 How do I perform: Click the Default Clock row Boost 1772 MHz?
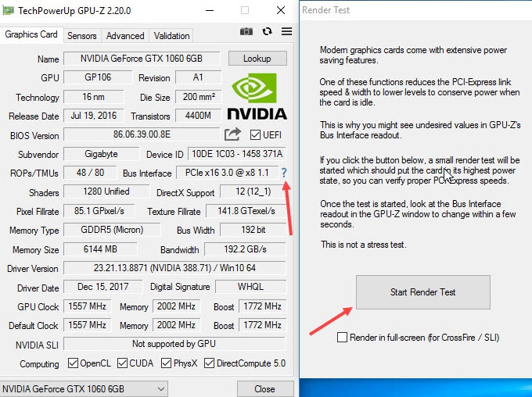pyautogui.click(x=262, y=325)
